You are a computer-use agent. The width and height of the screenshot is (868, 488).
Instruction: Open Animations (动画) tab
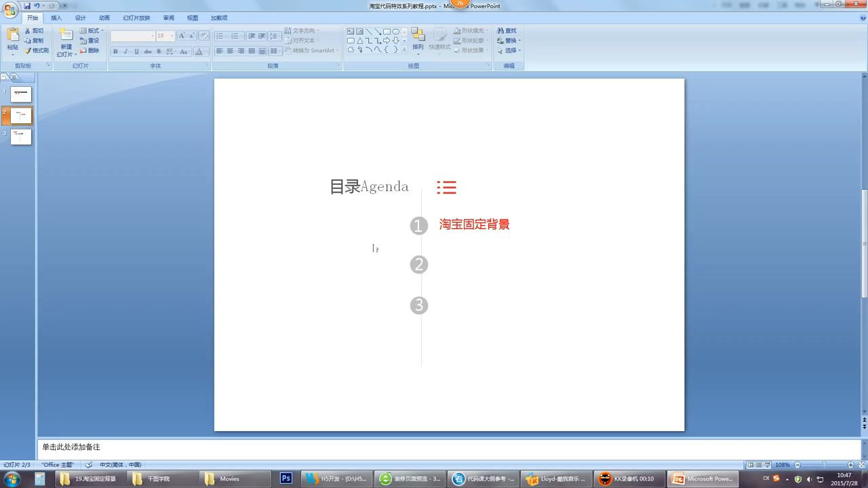coord(104,18)
